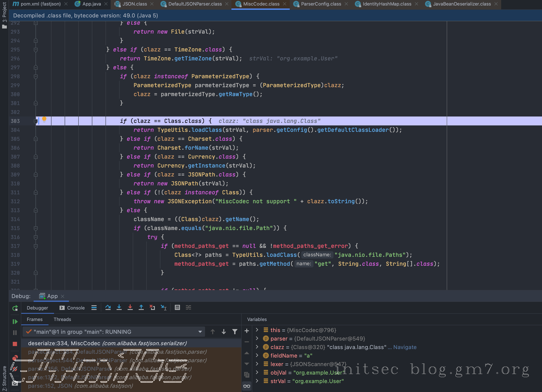This screenshot has height=392, width=542.
Task: Toggle the frames filter funnel icon
Action: point(235,332)
